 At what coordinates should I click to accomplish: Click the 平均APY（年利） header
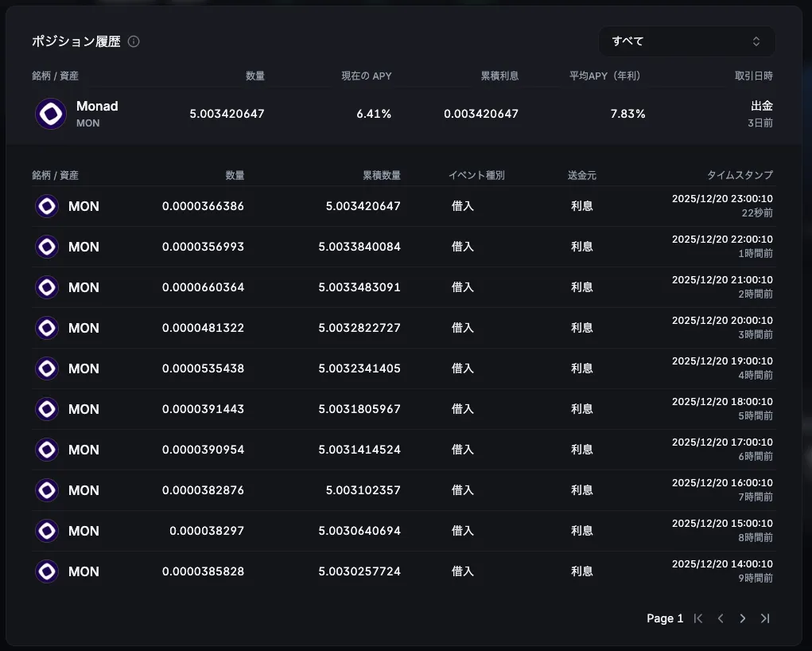[x=604, y=76]
